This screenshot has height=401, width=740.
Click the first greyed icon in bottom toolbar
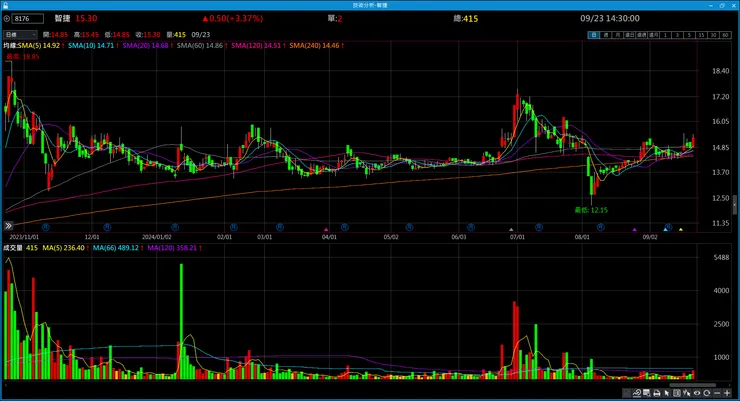point(626,393)
